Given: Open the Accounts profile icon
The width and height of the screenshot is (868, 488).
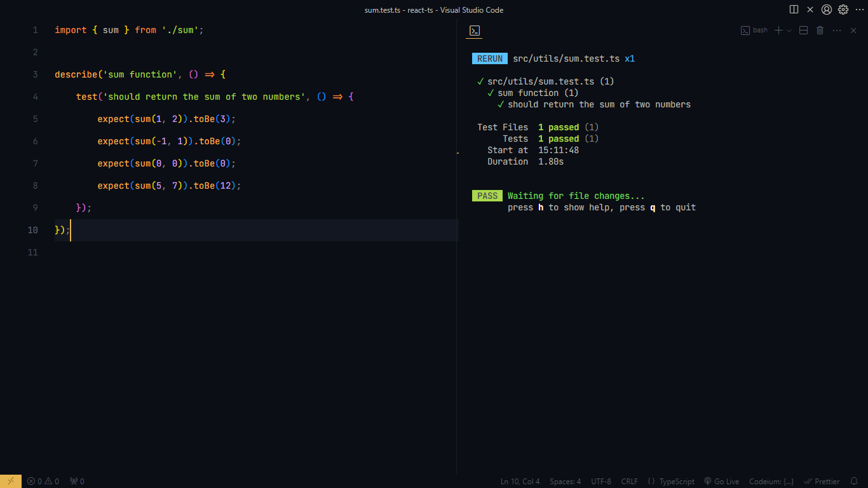Looking at the screenshot, I should pos(827,10).
